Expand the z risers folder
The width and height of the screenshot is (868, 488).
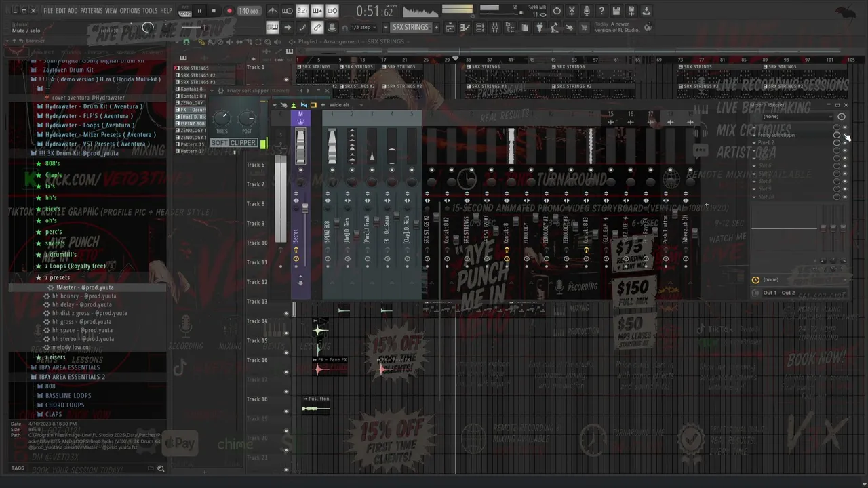[55, 357]
